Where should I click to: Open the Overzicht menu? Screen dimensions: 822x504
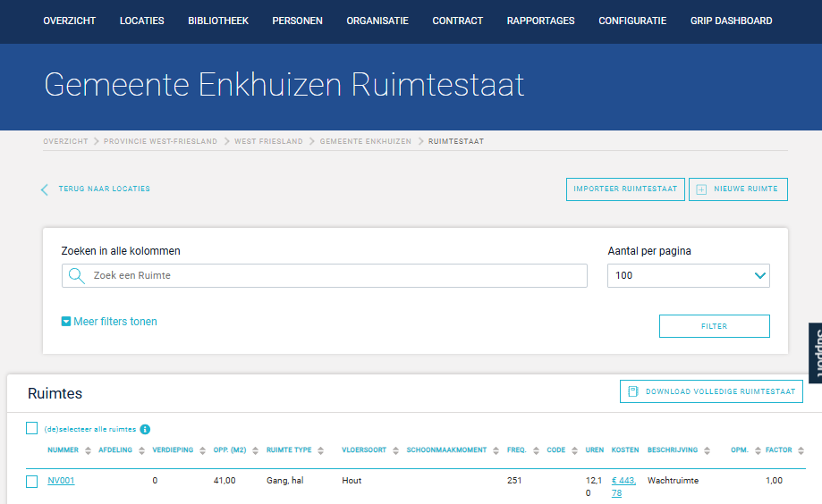(x=69, y=21)
